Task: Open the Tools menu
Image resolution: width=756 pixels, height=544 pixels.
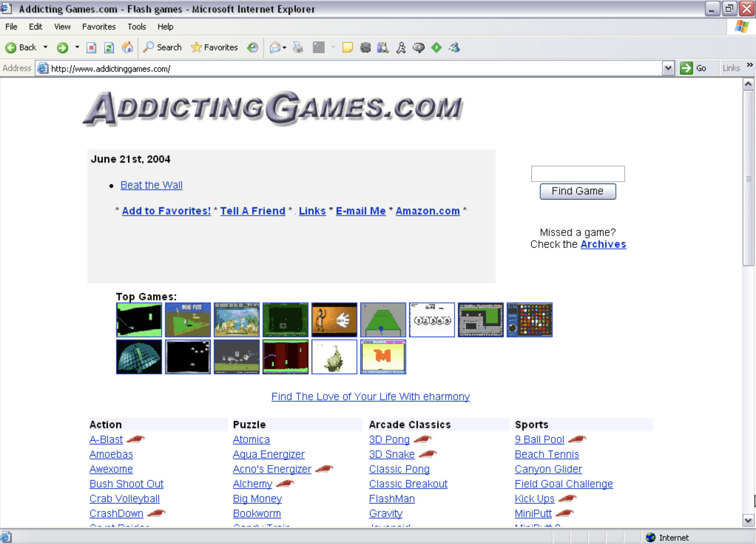Action: click(x=137, y=27)
